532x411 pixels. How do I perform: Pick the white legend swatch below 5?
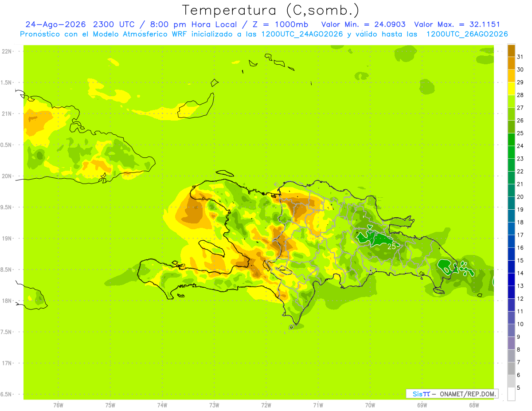click(511, 394)
